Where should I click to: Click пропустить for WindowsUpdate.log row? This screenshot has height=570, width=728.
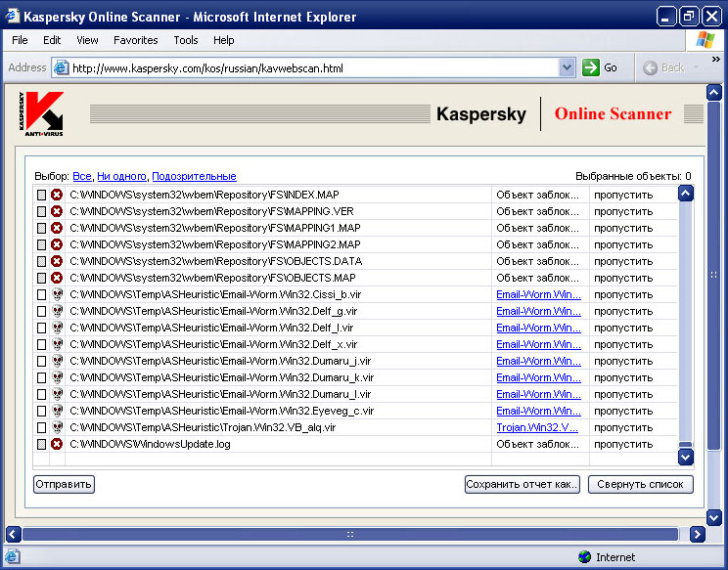(x=623, y=444)
